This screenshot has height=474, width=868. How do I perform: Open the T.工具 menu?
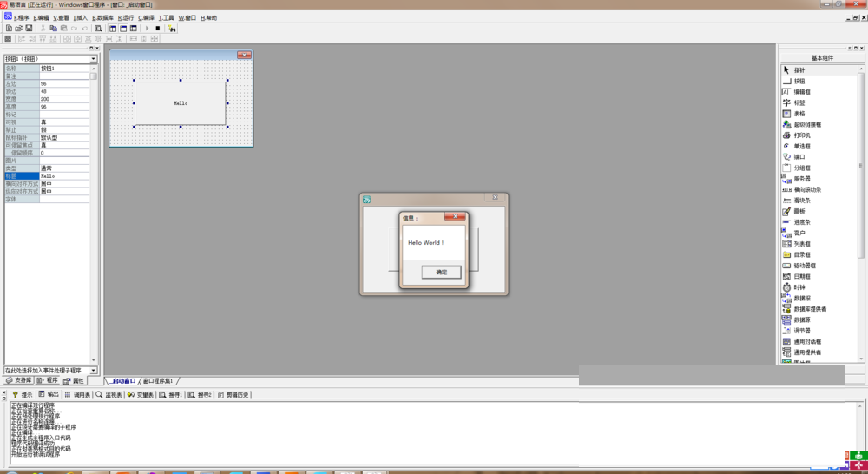click(166, 17)
